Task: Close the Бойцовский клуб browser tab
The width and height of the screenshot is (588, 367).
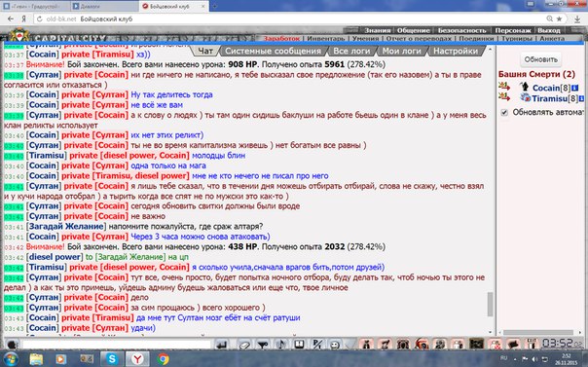Action: (203, 7)
